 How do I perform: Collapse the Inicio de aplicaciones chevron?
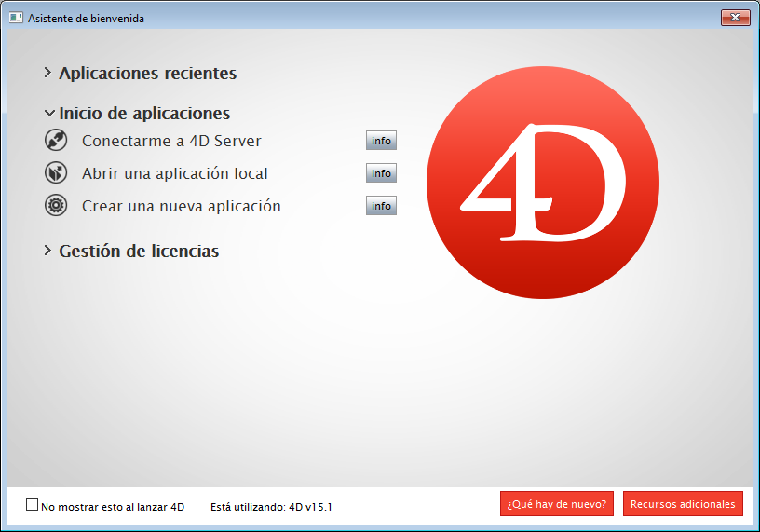tap(49, 114)
